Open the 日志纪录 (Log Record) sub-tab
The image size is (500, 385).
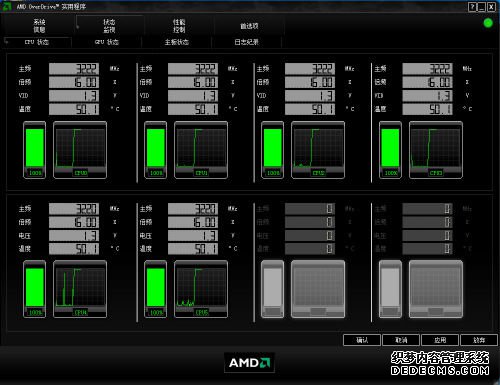click(x=247, y=42)
